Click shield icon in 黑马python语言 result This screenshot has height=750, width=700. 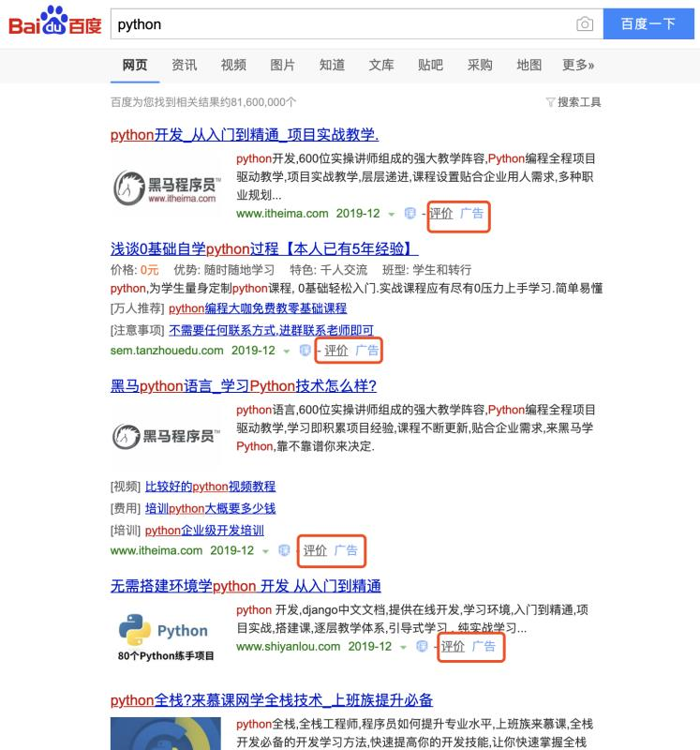point(284,550)
